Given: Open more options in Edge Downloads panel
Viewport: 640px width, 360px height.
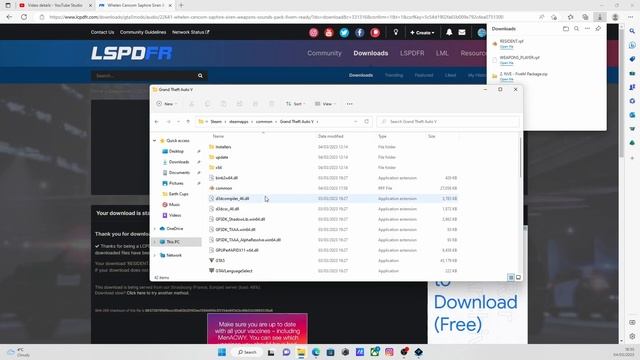Looking at the screenshot, I should [x=587, y=29].
